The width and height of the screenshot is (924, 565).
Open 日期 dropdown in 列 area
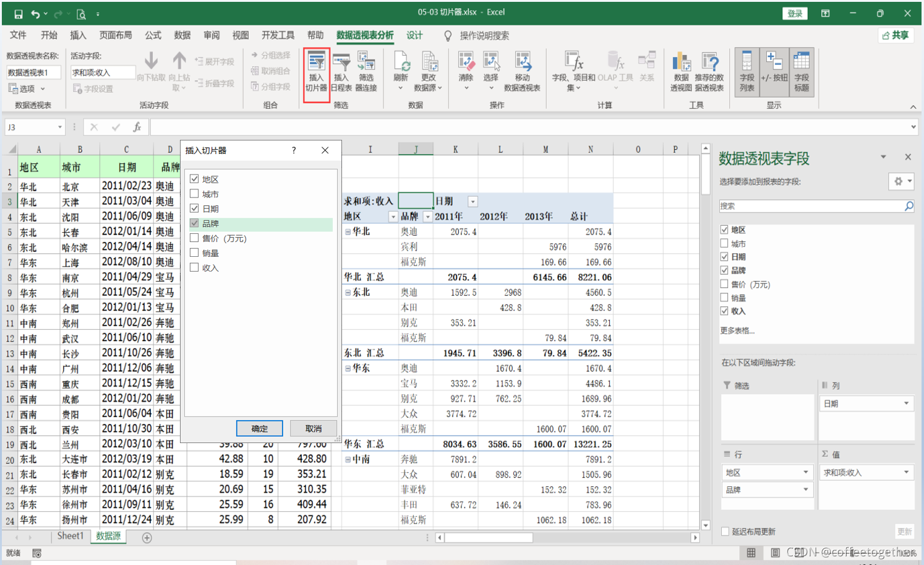point(906,403)
